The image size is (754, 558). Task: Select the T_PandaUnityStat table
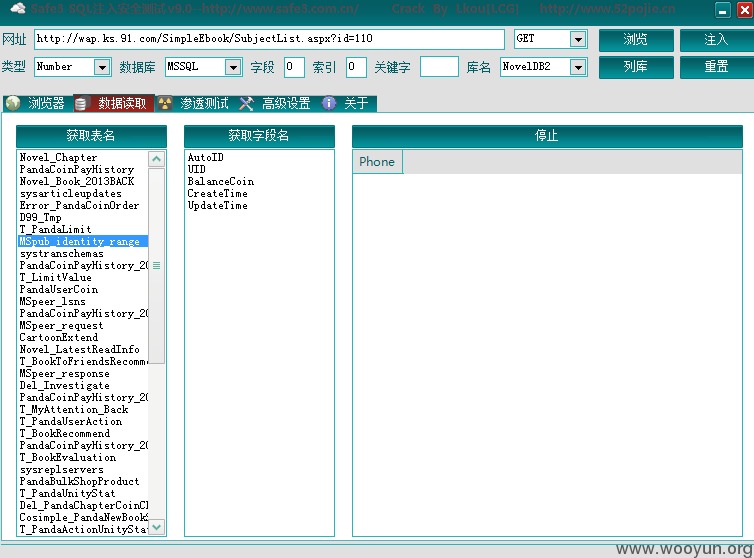(67, 494)
